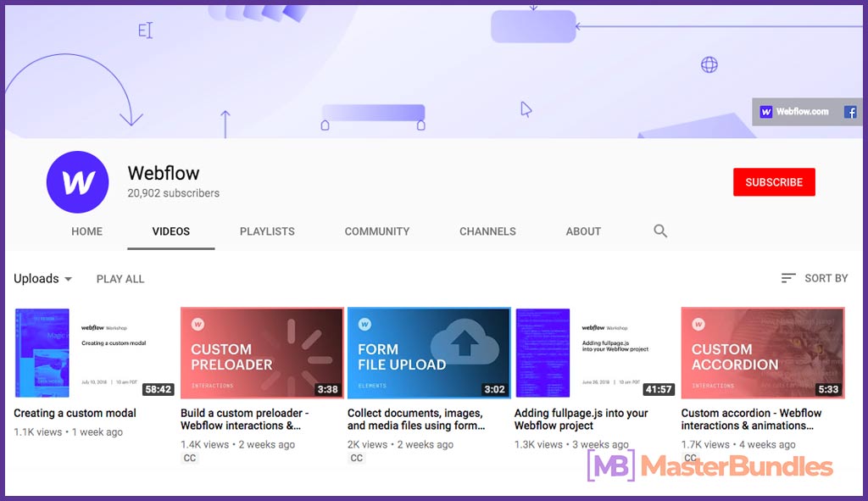Click '2K views • 2 weeks ago' text
The height and width of the screenshot is (501, 868).
pos(400,444)
